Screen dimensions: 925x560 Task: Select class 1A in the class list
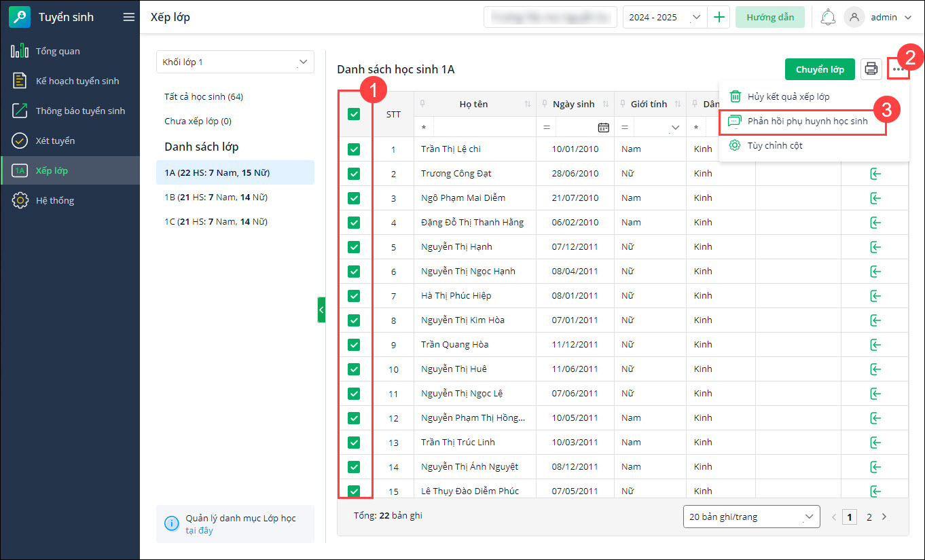pos(235,172)
